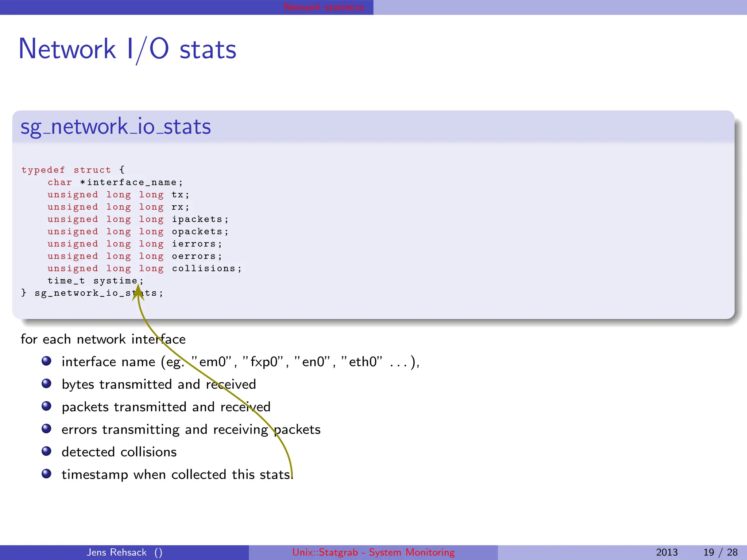Screen dimensions: 747x560
Task: Click the 'detected collisions' bullet text
Action: pos(119,452)
